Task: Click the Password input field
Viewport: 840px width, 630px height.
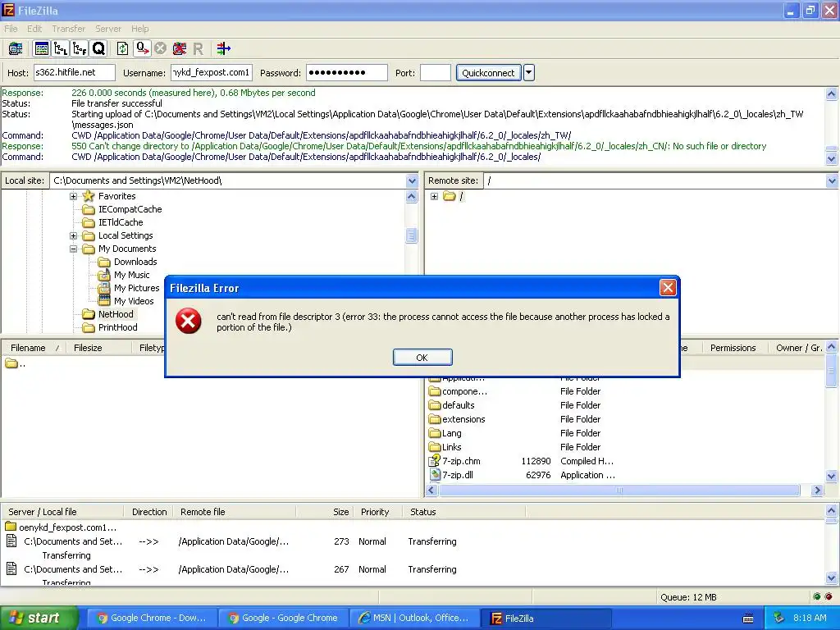Action: [347, 72]
